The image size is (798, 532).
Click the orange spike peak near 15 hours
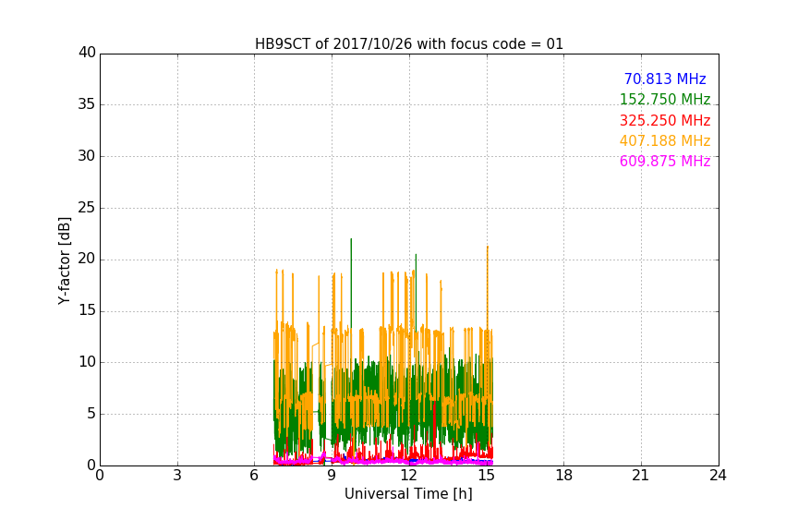488,248
